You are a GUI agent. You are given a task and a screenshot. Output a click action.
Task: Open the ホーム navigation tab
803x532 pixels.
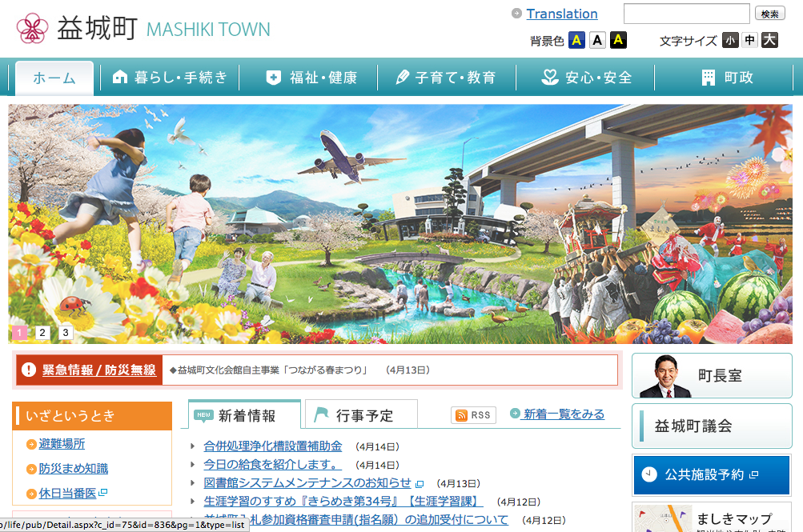[x=54, y=78]
